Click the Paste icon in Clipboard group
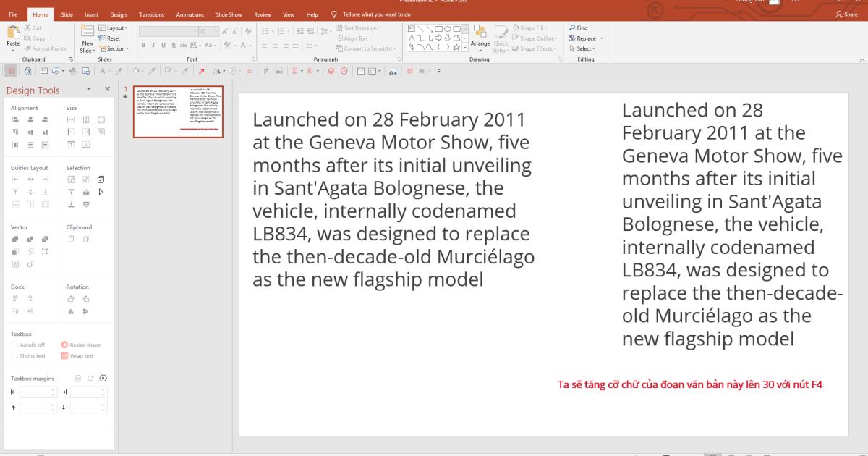Viewport: 868px width, 456px height. [13, 33]
